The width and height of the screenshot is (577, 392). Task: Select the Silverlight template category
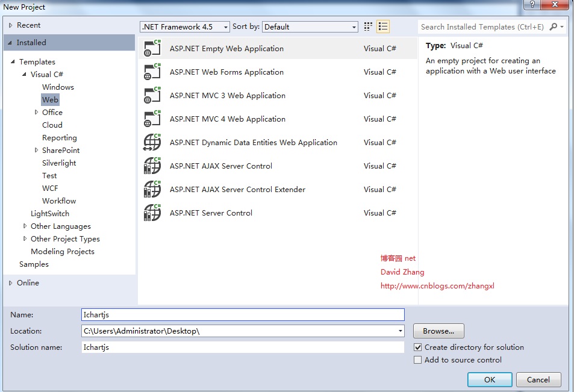(59, 163)
